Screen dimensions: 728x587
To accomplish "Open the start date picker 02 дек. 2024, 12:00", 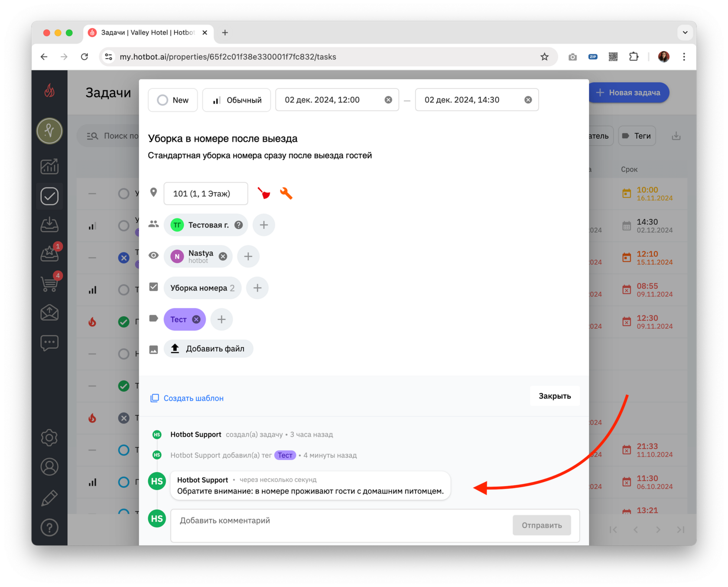I will point(337,100).
